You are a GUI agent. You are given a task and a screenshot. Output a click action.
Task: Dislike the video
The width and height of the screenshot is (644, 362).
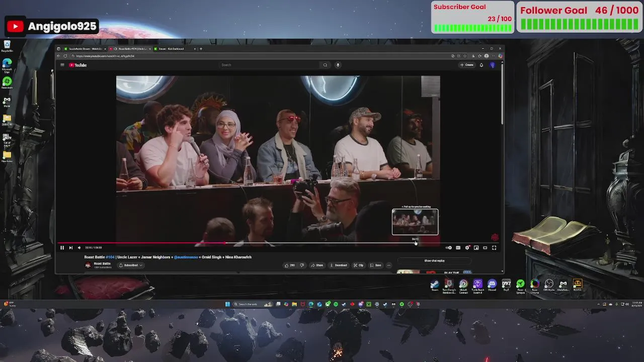coord(302,265)
